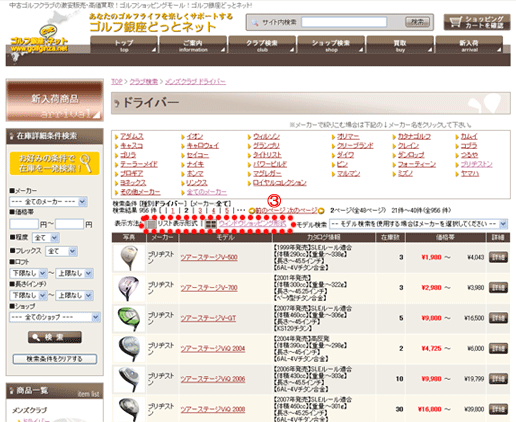Click the TOP breadcrumb link
The height and width of the screenshot is (422, 516).
[117, 82]
